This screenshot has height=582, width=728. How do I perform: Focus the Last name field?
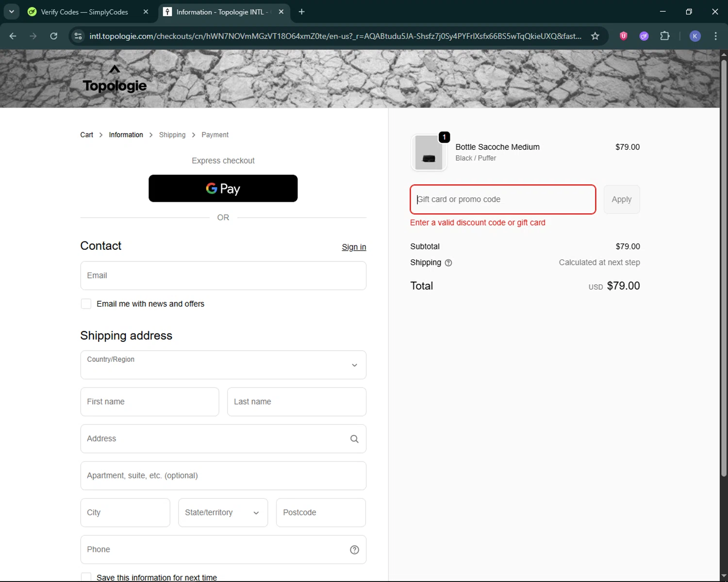tap(297, 402)
